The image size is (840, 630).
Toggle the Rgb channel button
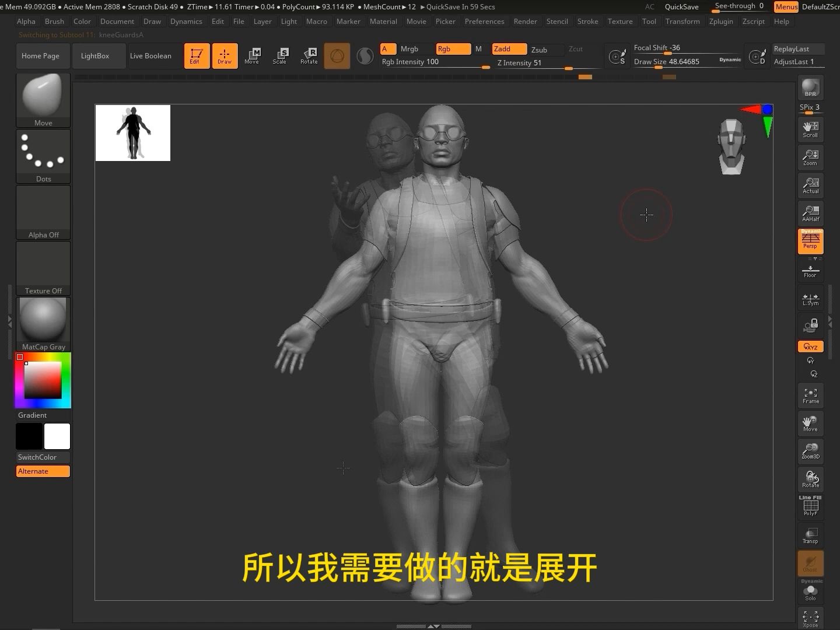[x=453, y=49]
